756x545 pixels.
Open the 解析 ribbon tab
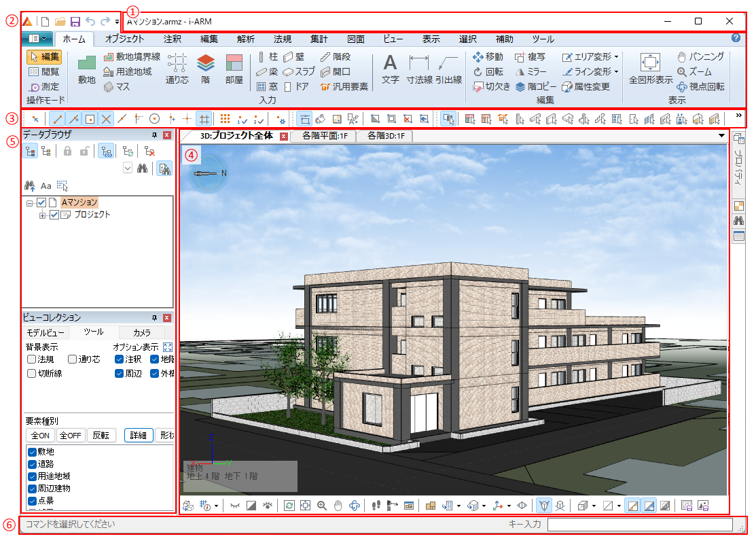click(x=246, y=39)
